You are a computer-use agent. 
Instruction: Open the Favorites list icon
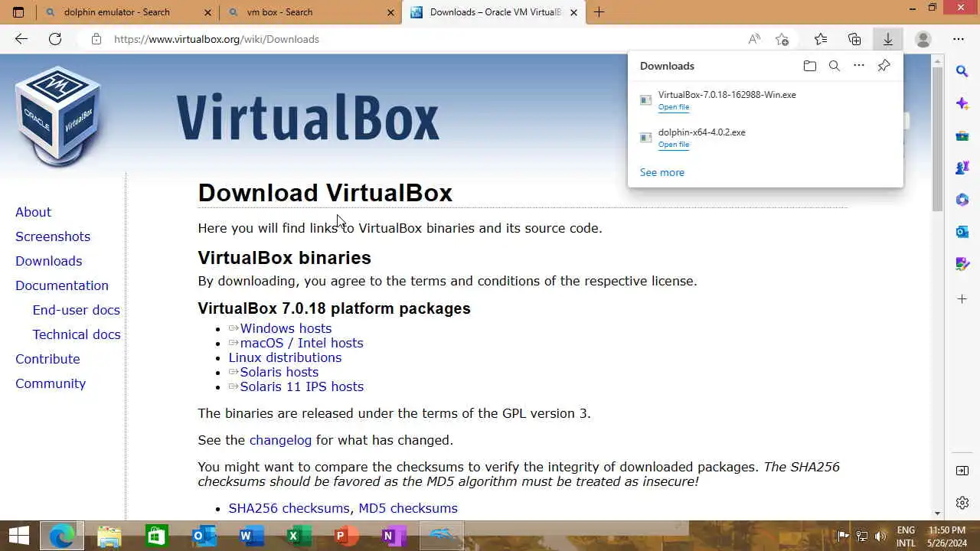821,39
